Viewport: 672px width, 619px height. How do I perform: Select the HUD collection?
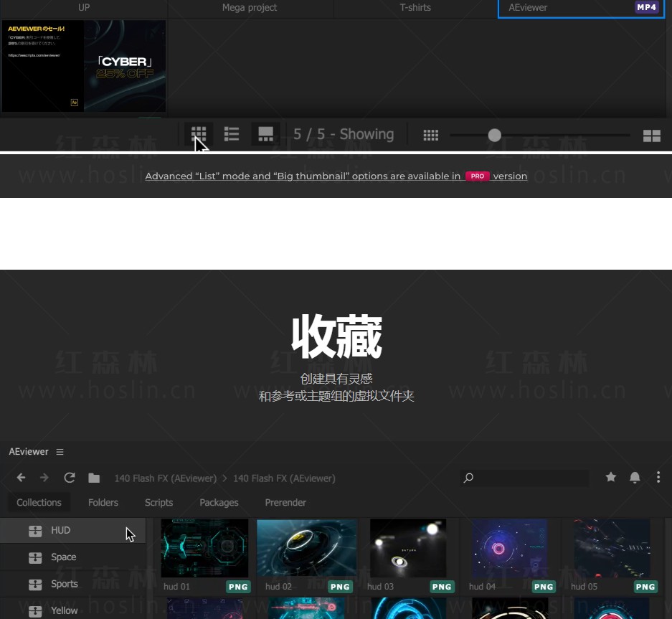click(73, 531)
